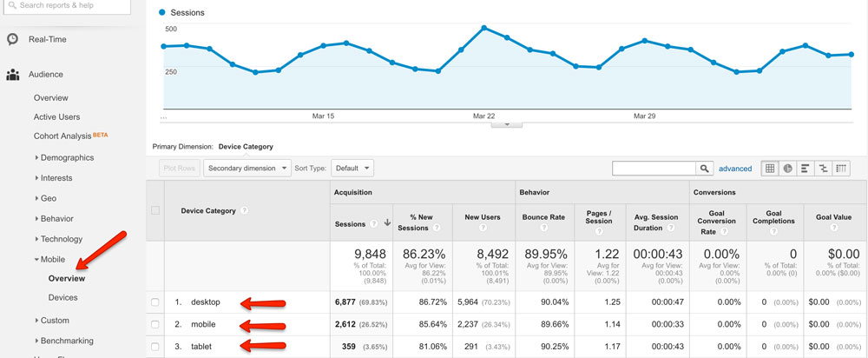The image size is (868, 358).
Task: Check the tablet row checkbox
Action: click(x=155, y=347)
